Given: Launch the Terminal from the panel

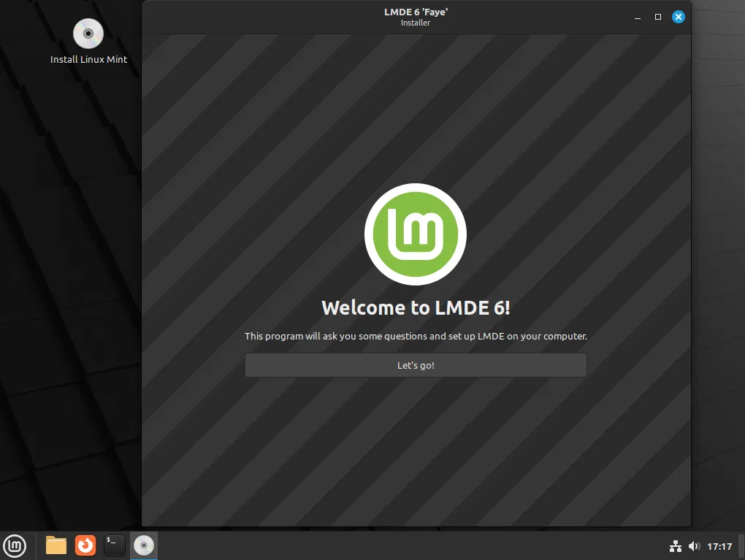Looking at the screenshot, I should 115,545.
